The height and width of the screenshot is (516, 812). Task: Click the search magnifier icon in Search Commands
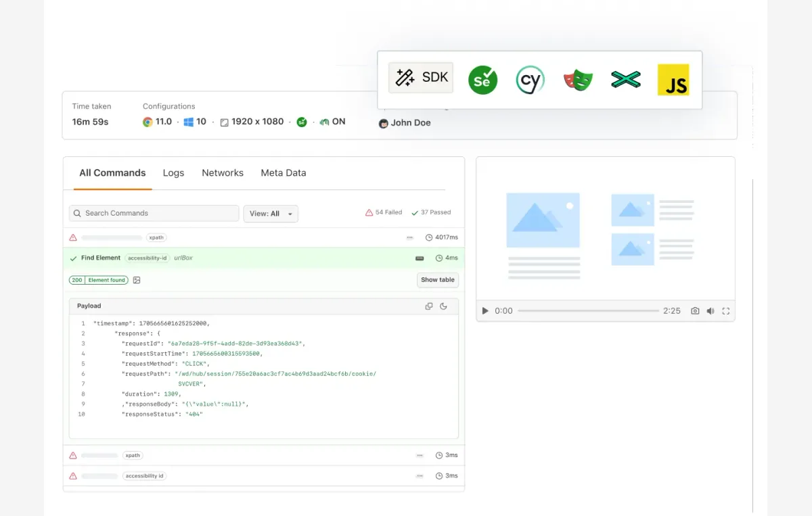pyautogui.click(x=77, y=213)
